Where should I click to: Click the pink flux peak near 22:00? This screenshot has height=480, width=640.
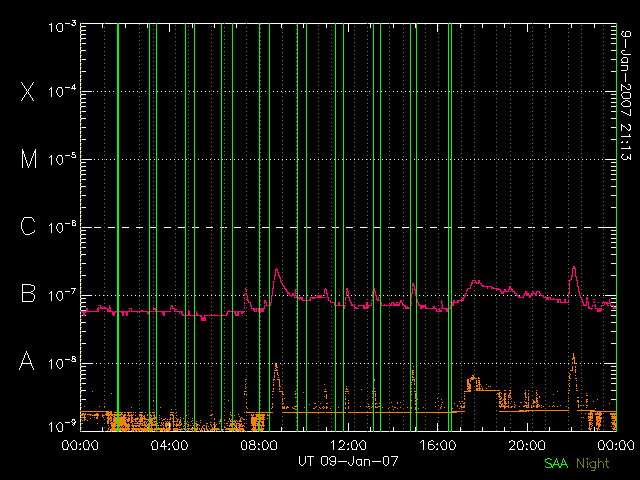(574, 268)
